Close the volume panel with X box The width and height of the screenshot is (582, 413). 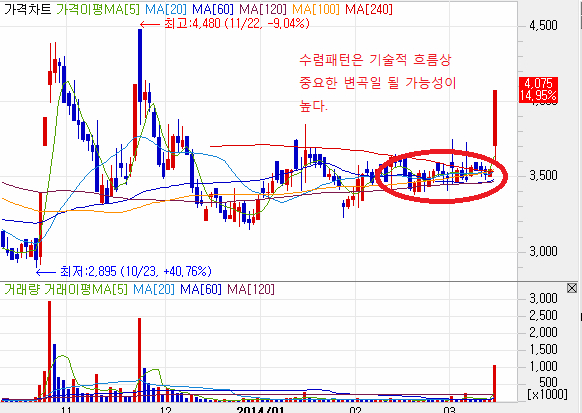point(572,288)
